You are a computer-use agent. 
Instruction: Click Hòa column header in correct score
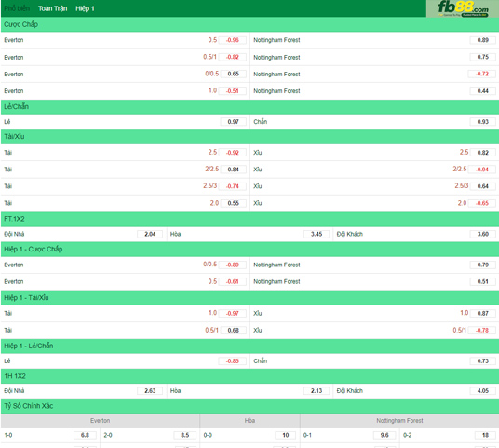[x=249, y=421]
